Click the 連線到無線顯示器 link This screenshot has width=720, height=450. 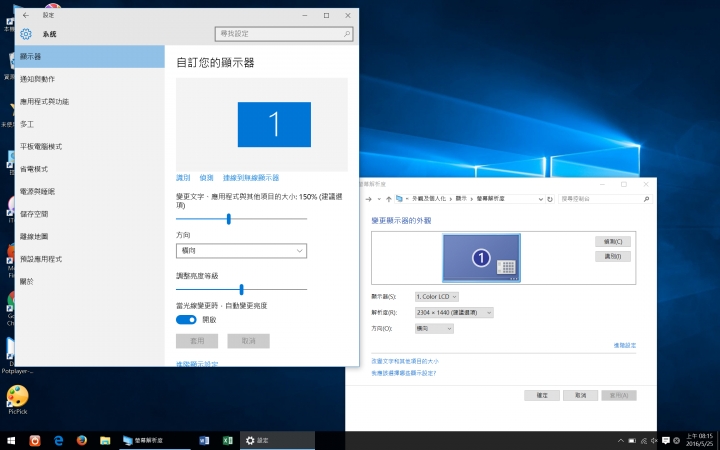point(251,178)
